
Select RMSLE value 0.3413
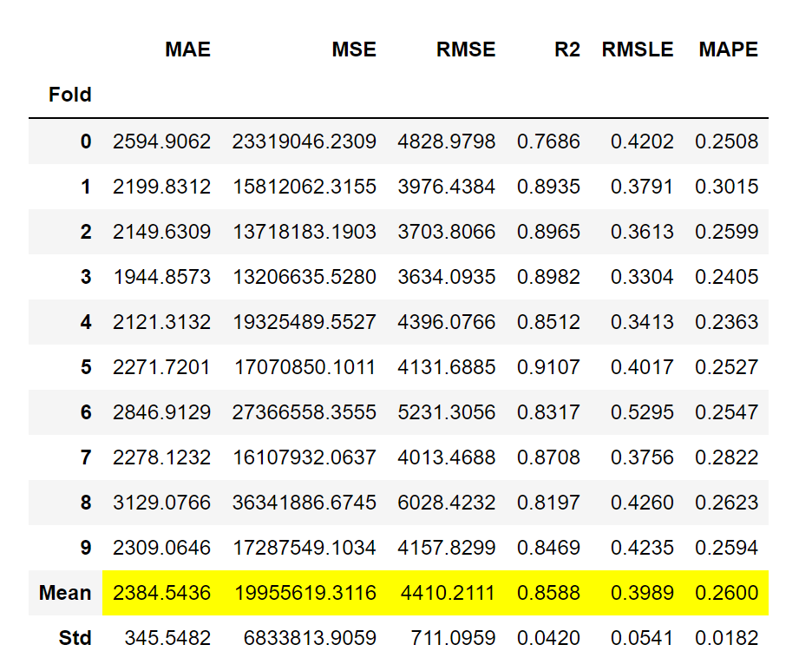[x=642, y=322]
